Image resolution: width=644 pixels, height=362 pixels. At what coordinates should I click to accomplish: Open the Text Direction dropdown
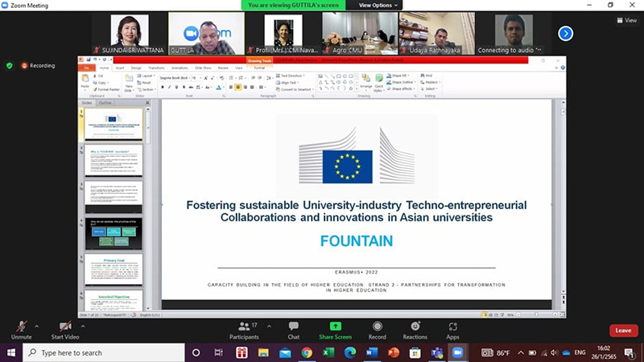pyautogui.click(x=291, y=76)
